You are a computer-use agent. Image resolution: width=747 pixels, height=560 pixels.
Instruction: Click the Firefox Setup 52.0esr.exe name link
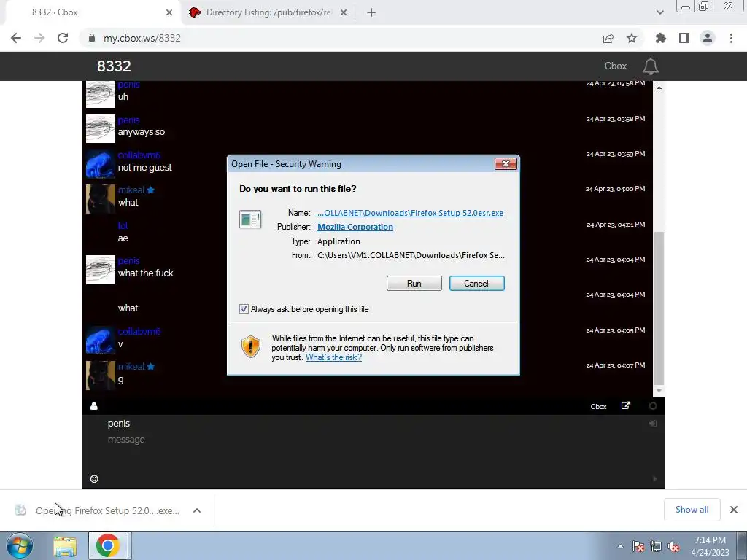[410, 213]
